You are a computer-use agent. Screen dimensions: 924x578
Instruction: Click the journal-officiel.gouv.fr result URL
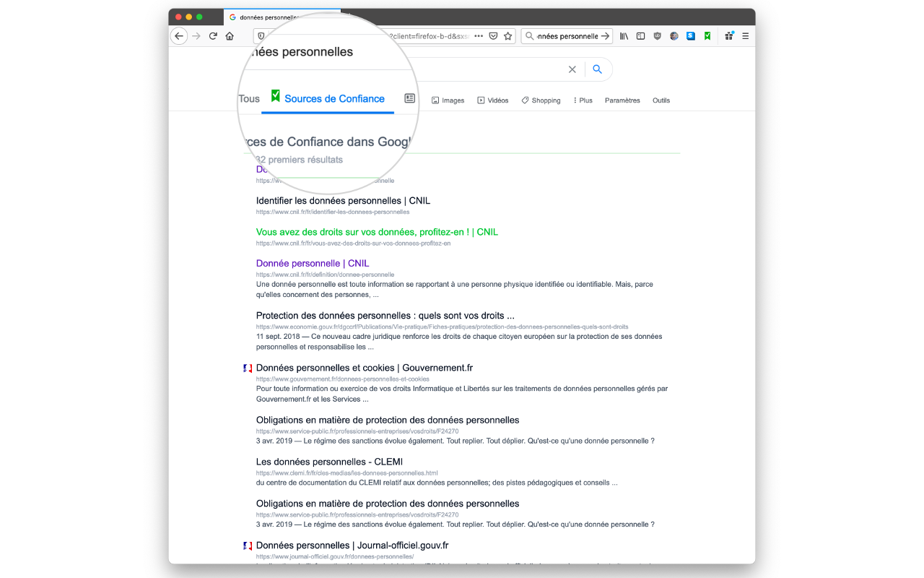[x=335, y=557]
